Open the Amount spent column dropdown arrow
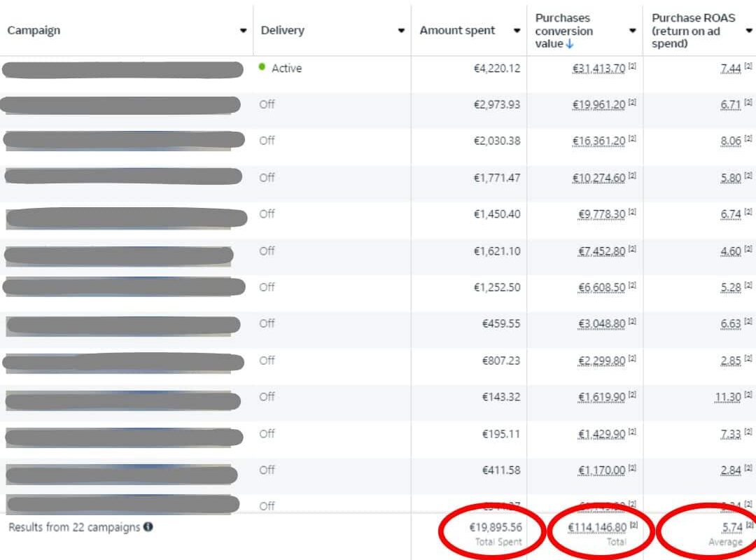The height and width of the screenshot is (560, 756). coord(517,31)
